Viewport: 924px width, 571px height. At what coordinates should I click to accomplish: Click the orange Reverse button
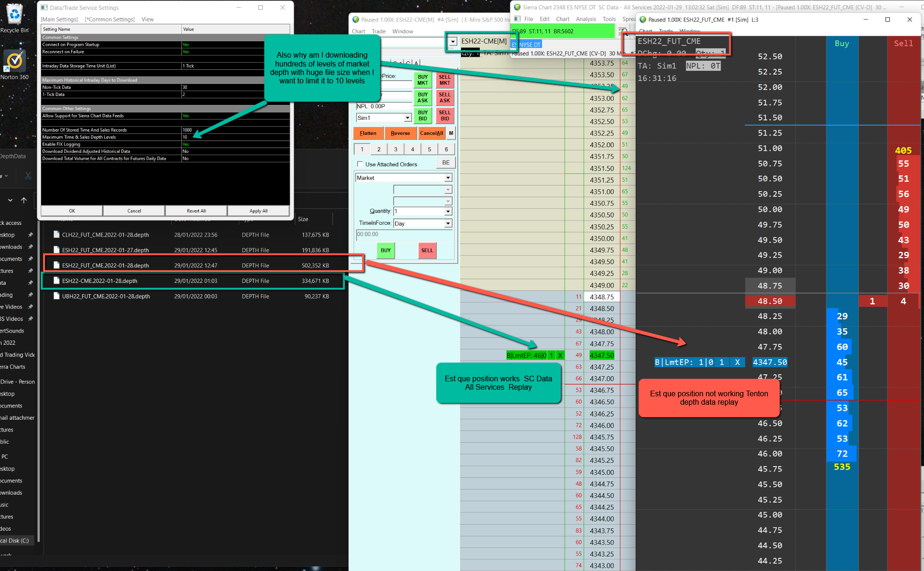pos(400,133)
